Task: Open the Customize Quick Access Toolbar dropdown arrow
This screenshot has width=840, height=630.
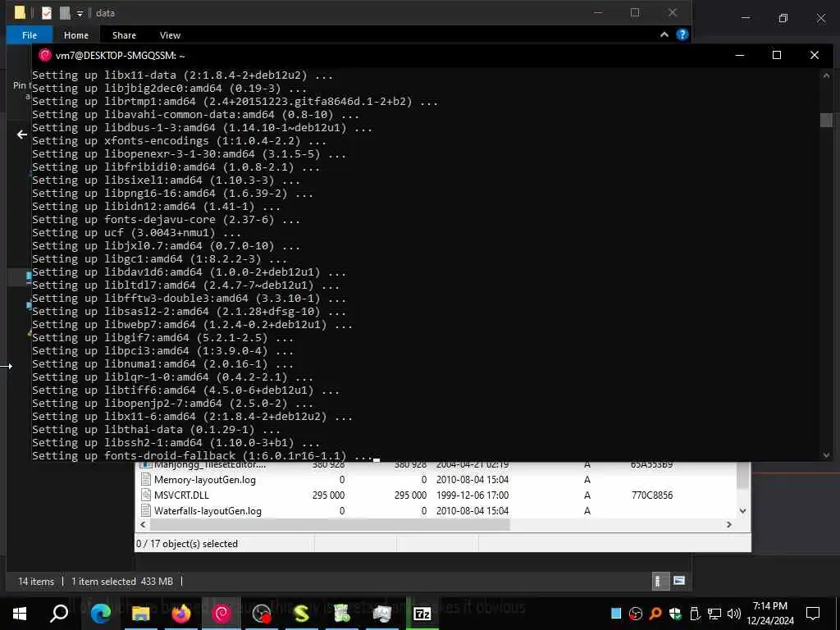Action: pos(80,13)
